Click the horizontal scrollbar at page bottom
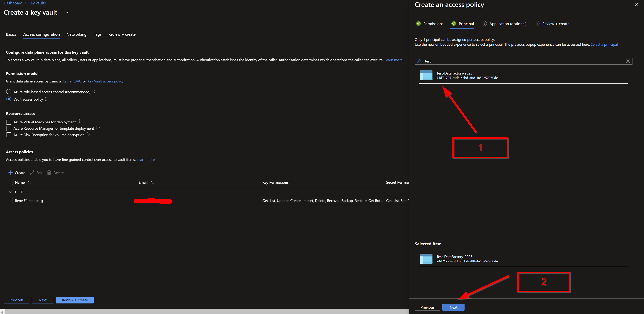Viewport: 644px width, 314px height. click(207, 311)
